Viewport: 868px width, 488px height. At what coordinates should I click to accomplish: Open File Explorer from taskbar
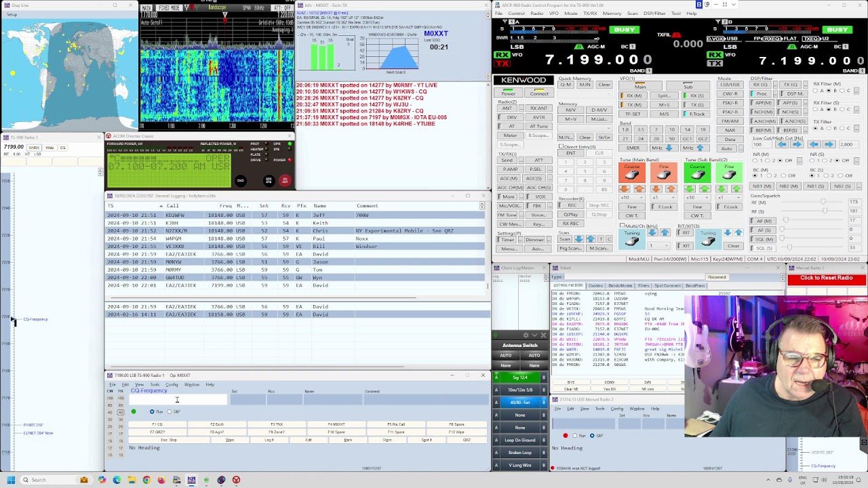click(x=132, y=480)
